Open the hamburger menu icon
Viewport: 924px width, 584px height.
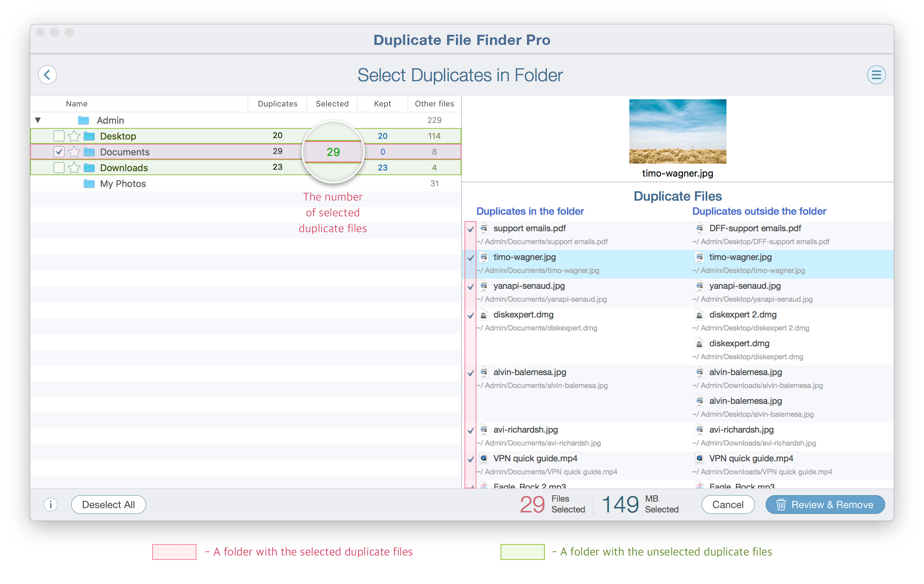(x=876, y=75)
